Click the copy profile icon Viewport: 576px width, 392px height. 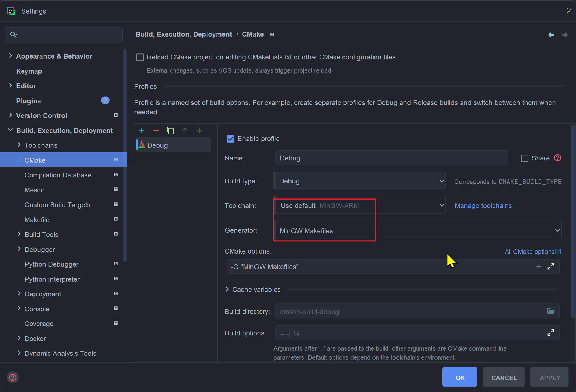point(171,130)
